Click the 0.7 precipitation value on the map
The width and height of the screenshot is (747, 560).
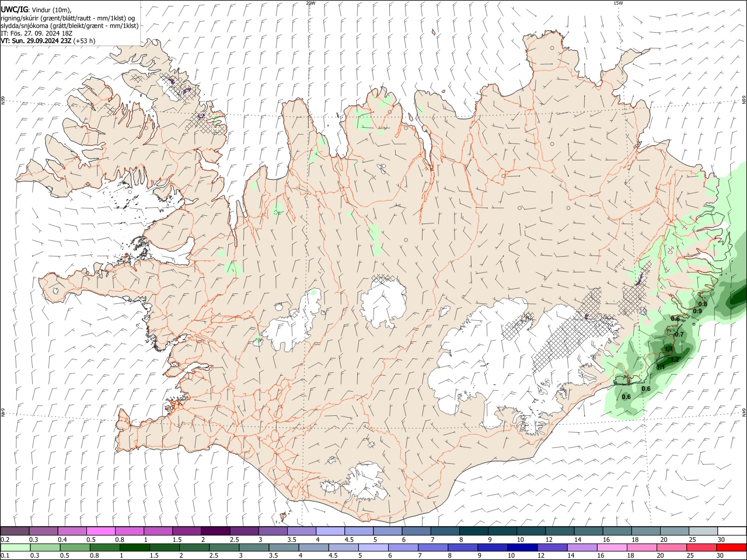tap(679, 334)
